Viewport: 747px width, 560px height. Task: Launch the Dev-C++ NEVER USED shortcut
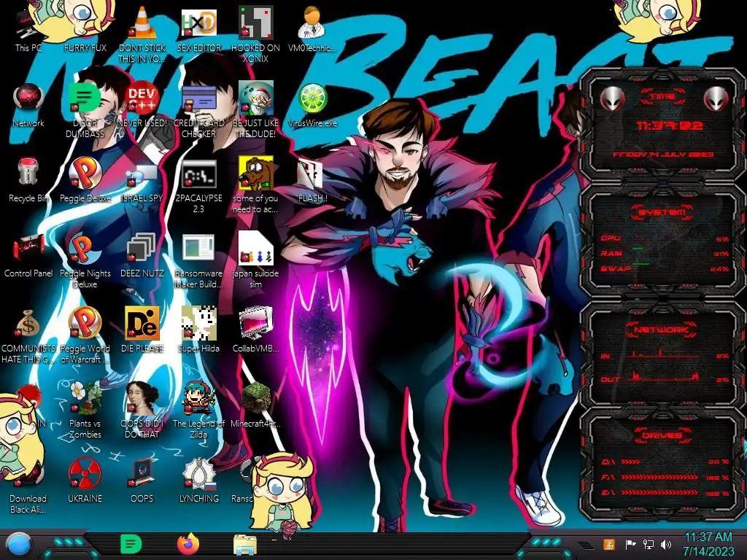point(142,106)
